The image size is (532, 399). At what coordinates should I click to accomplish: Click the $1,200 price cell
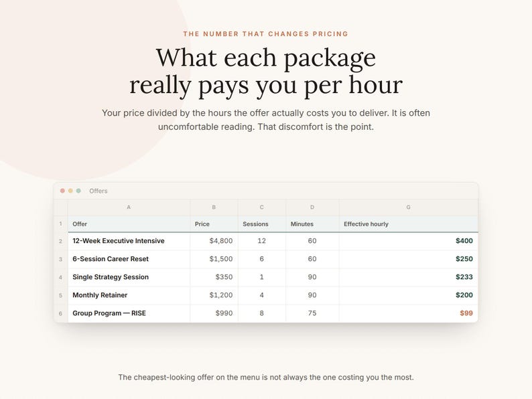[214, 295]
